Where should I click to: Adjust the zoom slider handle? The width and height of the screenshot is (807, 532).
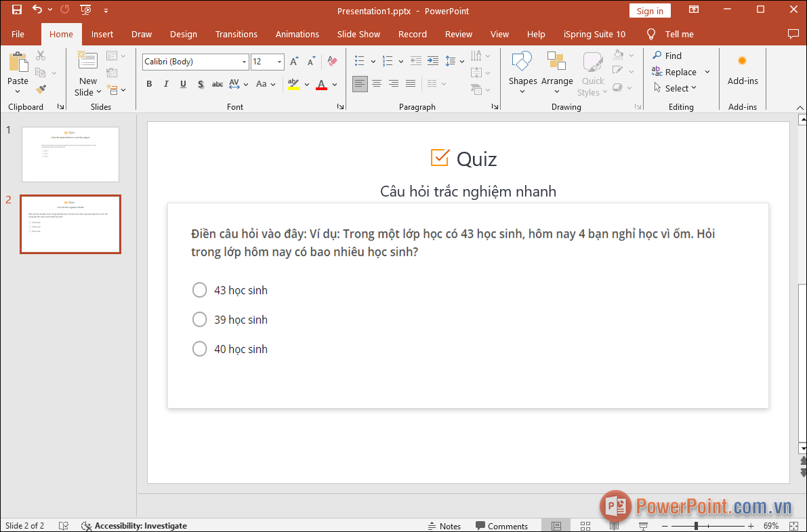696,526
